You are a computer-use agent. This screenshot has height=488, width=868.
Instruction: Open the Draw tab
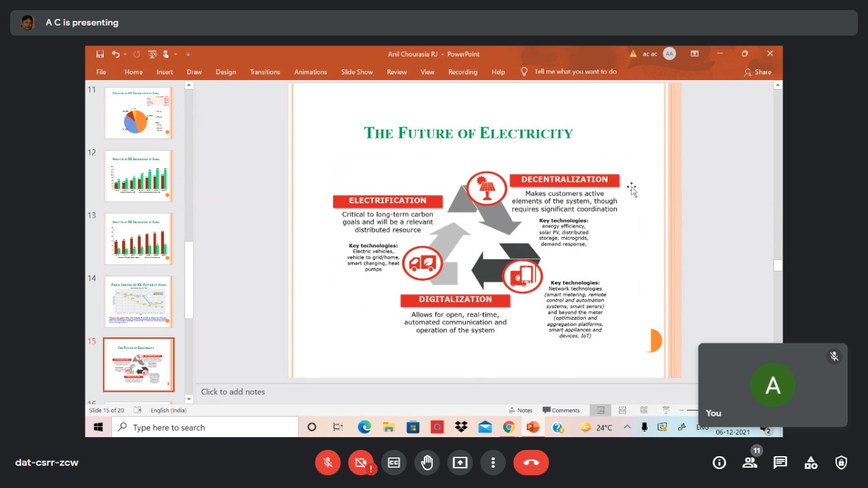coord(194,72)
